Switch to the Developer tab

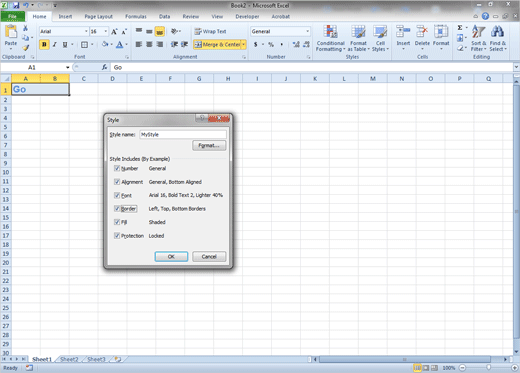[x=247, y=16]
